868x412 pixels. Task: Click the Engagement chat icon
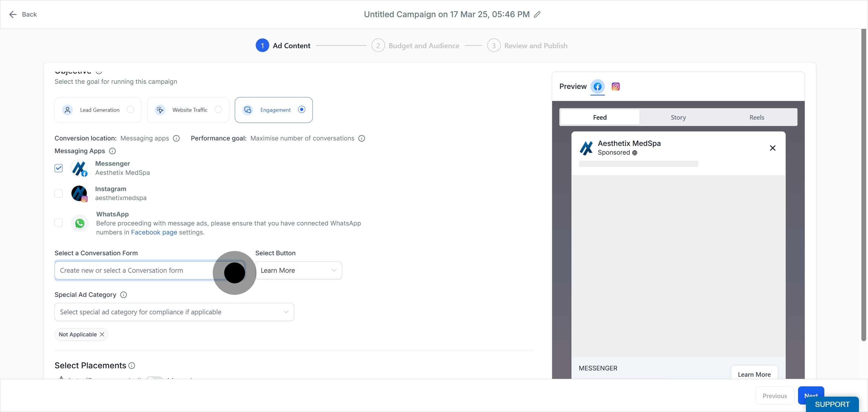pyautogui.click(x=248, y=110)
